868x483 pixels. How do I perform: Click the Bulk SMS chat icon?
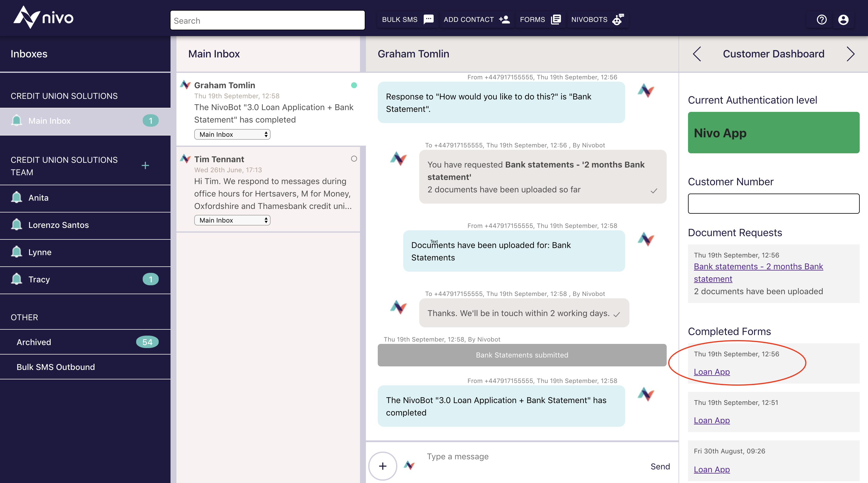tap(428, 20)
